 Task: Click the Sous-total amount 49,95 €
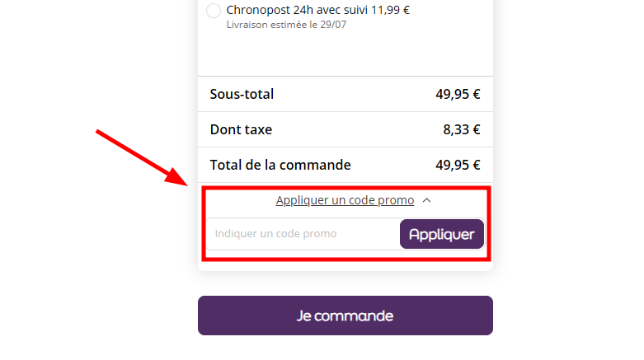tap(458, 94)
